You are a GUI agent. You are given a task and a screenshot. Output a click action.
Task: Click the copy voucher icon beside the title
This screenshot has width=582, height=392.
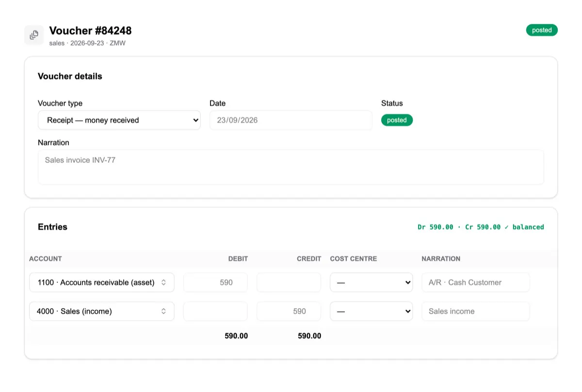click(34, 35)
